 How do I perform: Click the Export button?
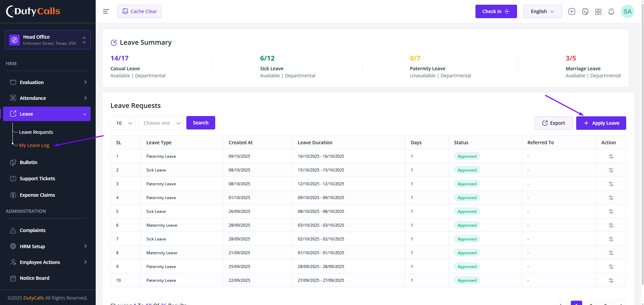[x=553, y=123]
